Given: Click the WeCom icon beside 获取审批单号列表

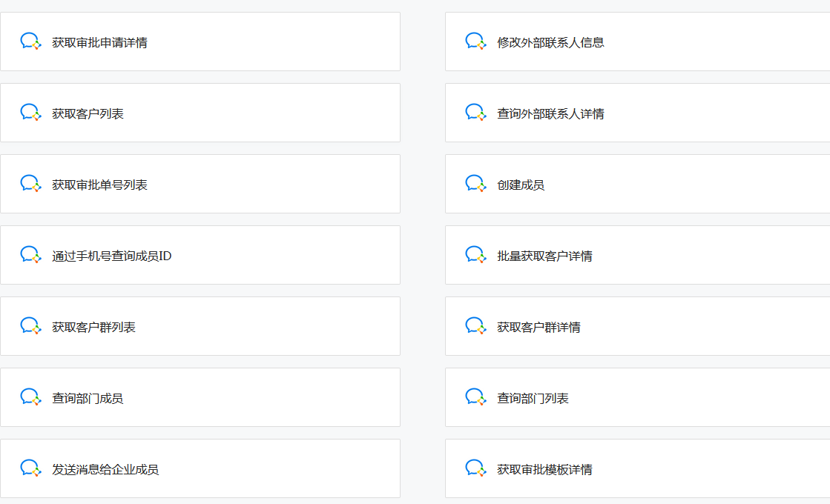Looking at the screenshot, I should point(30,184).
